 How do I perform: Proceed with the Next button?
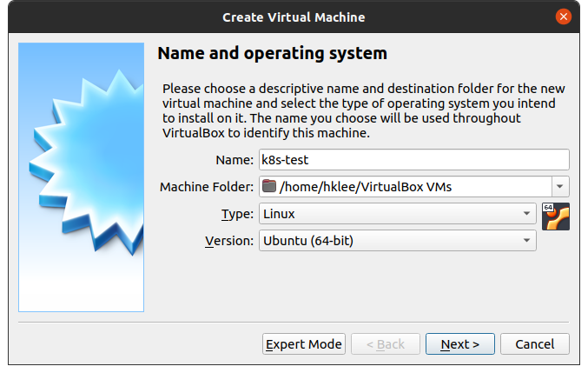tap(459, 343)
